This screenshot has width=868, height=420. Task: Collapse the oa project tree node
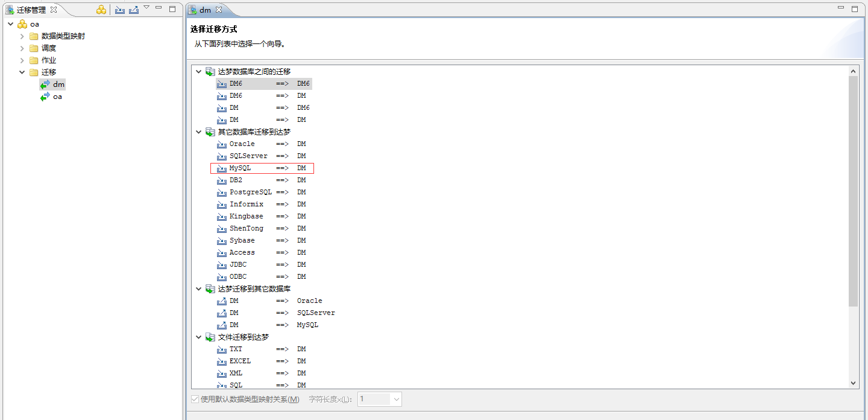[x=11, y=24]
